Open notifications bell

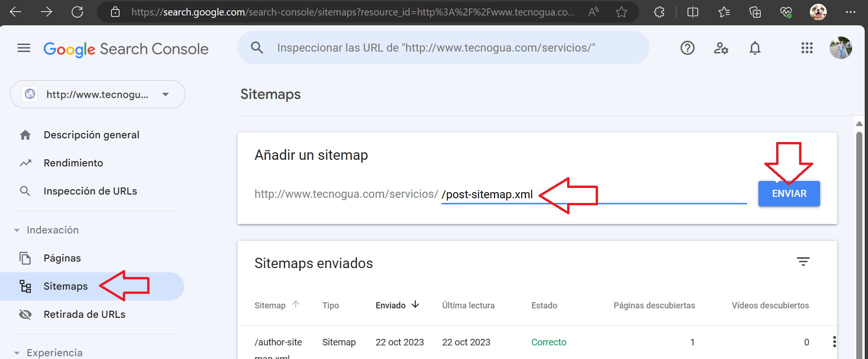pos(755,48)
